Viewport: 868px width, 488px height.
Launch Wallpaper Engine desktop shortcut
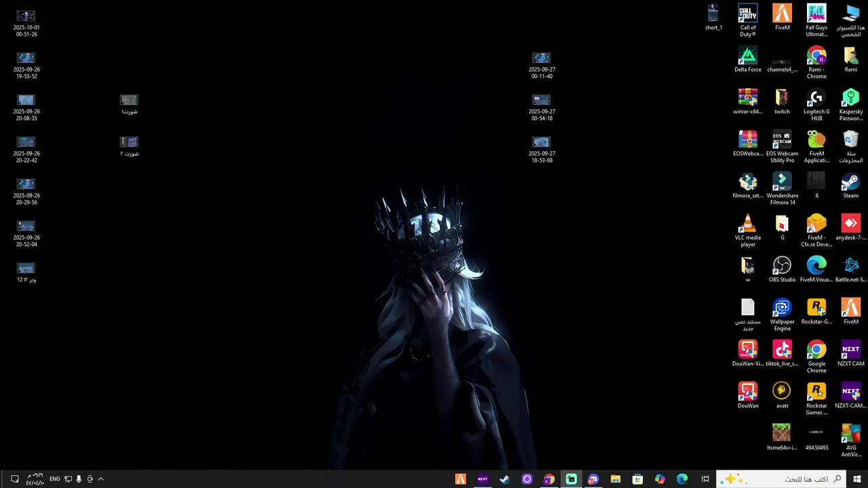point(782,314)
